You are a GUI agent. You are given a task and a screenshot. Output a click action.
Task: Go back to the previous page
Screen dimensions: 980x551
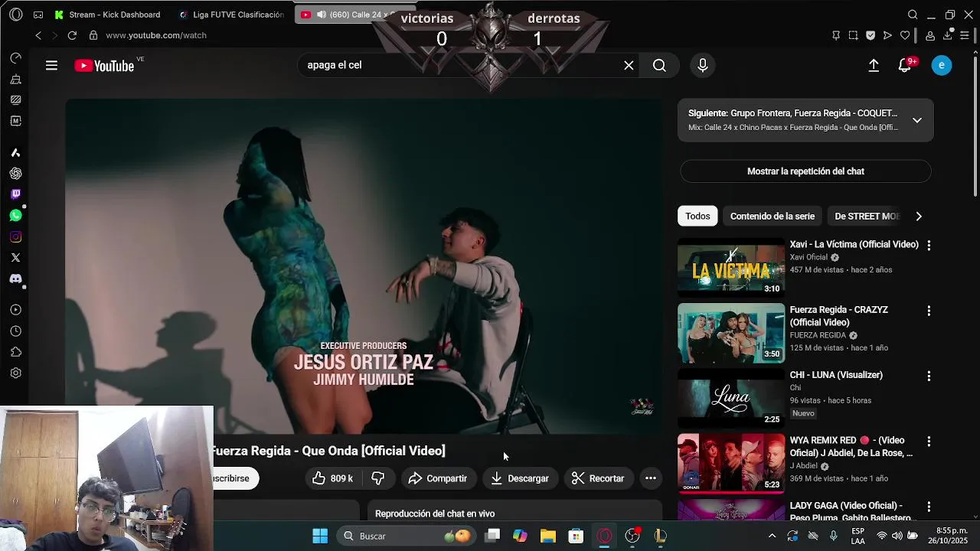38,35
